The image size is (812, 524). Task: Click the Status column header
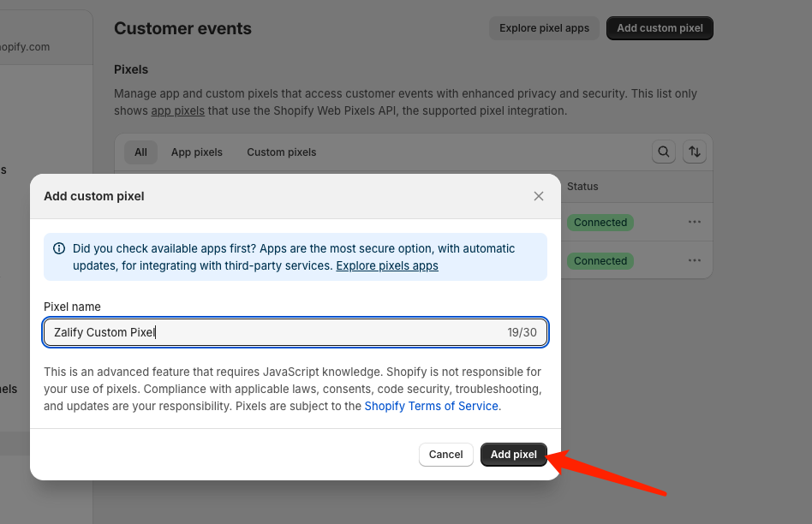(x=582, y=187)
